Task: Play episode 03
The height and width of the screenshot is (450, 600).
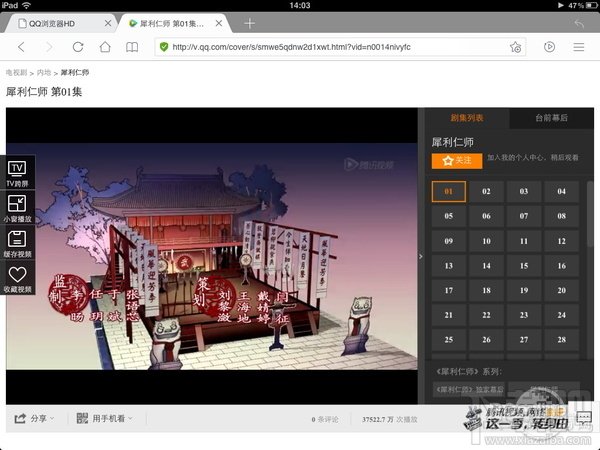Action: click(524, 191)
